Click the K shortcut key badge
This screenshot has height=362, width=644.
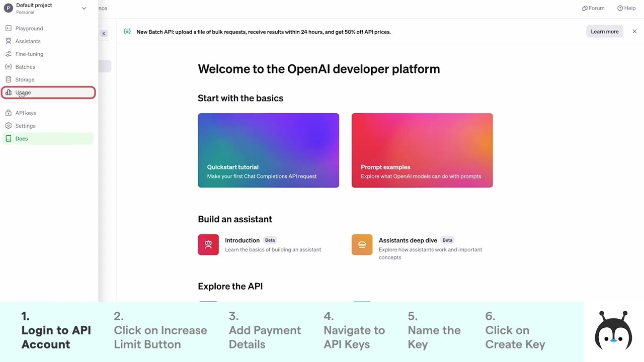(104, 34)
